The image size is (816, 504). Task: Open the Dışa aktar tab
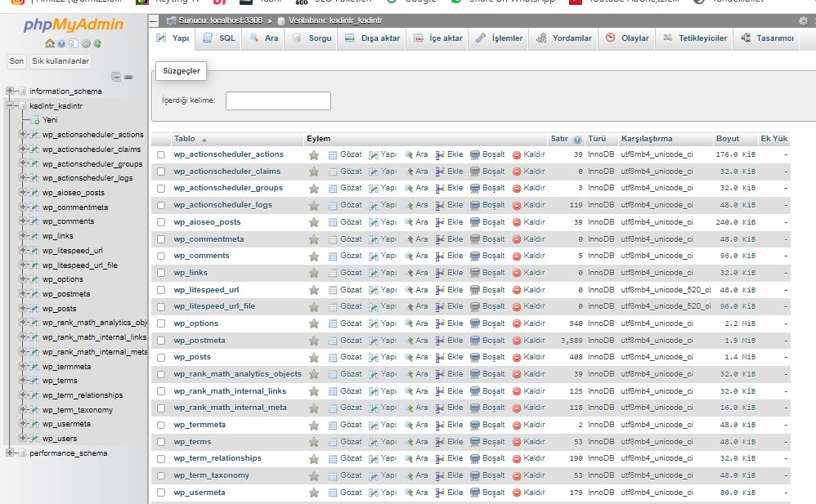point(373,38)
